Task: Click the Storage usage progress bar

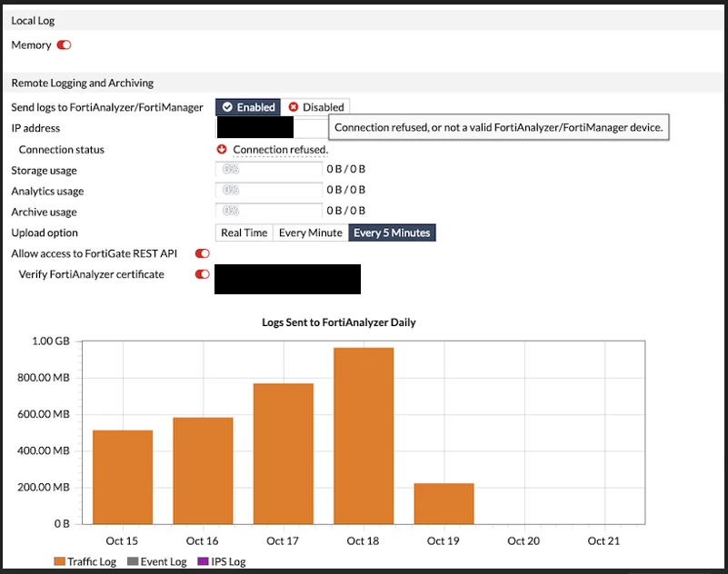Action: 269,169
